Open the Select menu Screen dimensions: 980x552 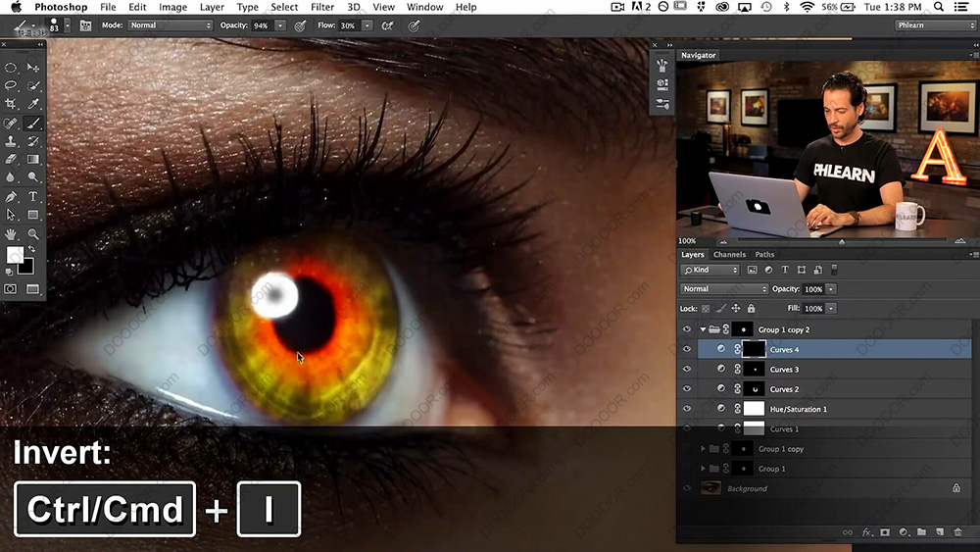pyautogui.click(x=284, y=7)
